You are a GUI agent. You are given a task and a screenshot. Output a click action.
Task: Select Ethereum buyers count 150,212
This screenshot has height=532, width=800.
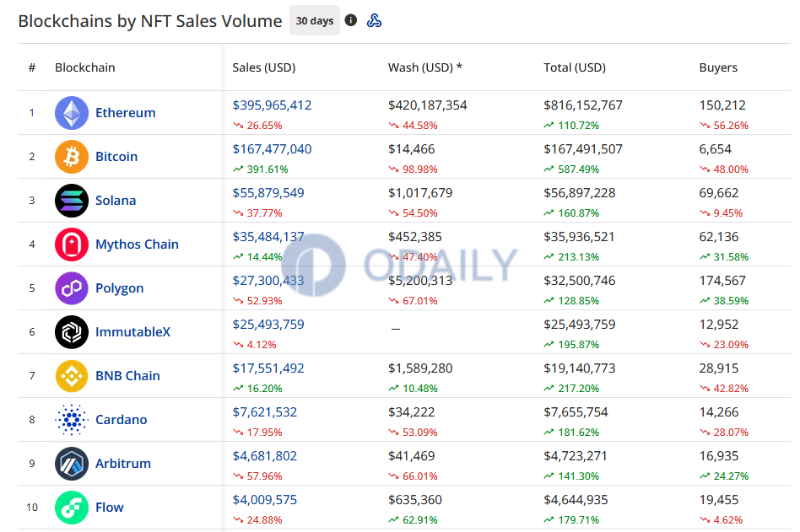722,105
